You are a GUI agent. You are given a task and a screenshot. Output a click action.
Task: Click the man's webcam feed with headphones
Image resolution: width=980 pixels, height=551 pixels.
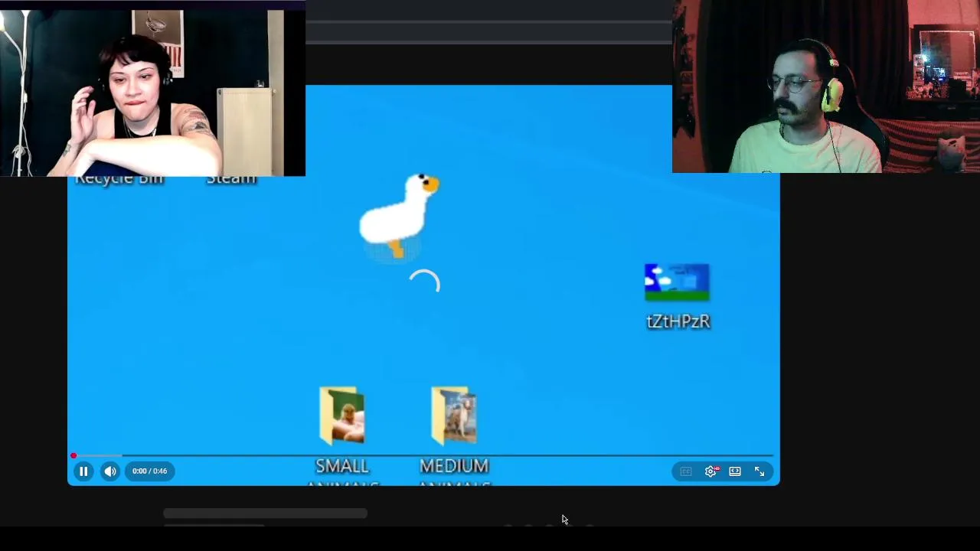(826, 86)
